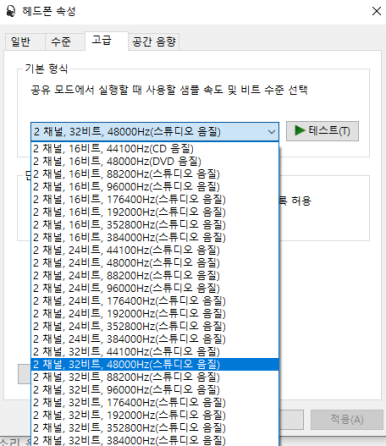Choose 2 채널, 24비트, 192000Hz format
Viewport: 386px width, 446px height.
pyautogui.click(x=155, y=313)
